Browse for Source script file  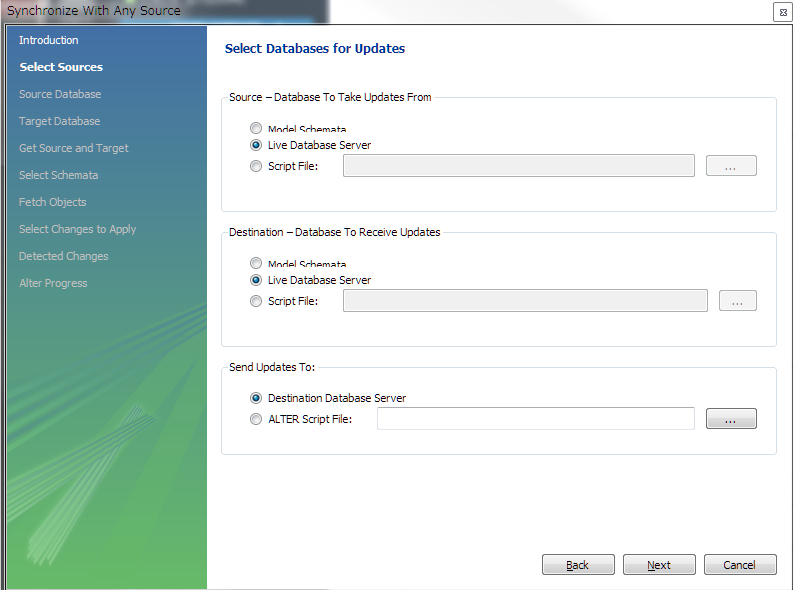(731, 166)
